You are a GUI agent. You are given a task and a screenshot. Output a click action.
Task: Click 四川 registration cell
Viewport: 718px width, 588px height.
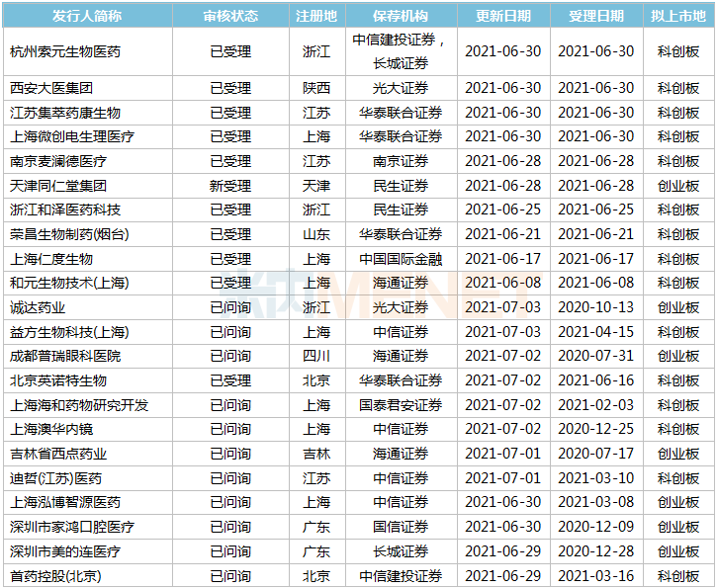click(x=316, y=356)
